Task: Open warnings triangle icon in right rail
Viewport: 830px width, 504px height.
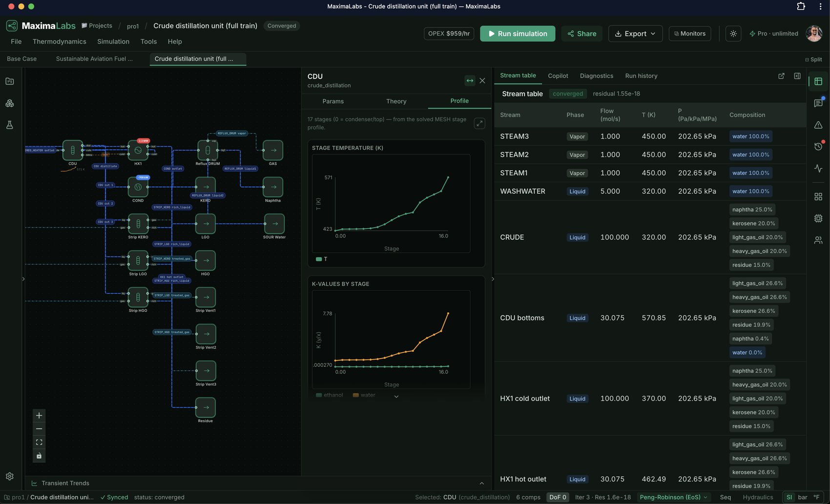Action: 818,125
